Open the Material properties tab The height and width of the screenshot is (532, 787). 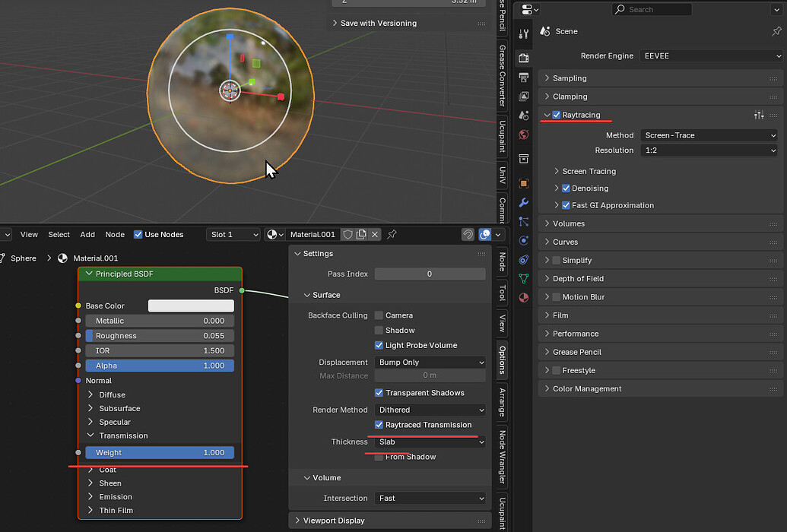pos(523,297)
